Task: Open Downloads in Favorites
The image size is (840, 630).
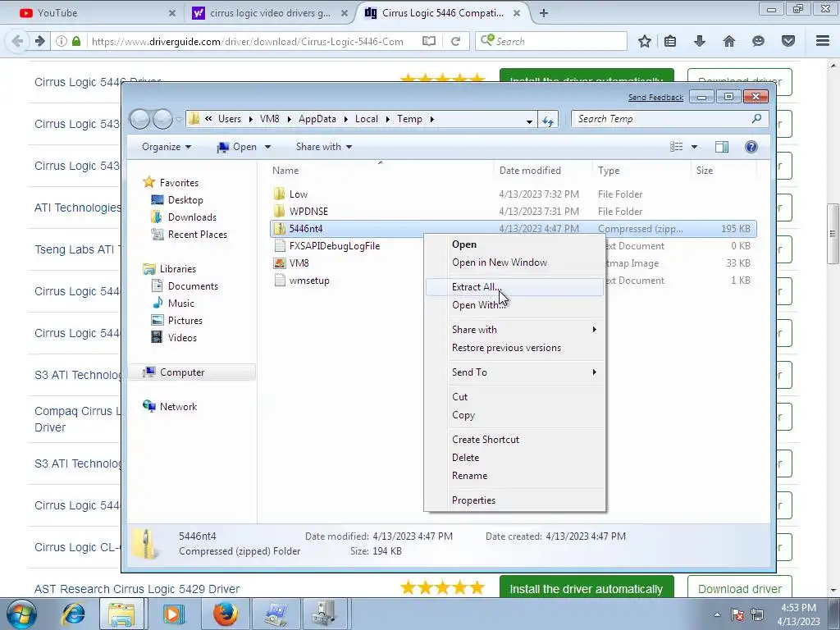Action: tap(192, 217)
